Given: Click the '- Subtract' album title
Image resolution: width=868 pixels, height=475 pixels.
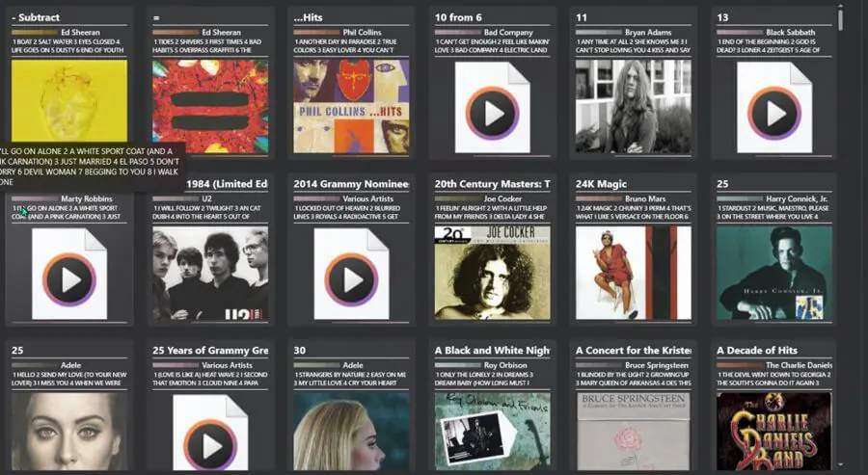Looking at the screenshot, I should click(36, 17).
